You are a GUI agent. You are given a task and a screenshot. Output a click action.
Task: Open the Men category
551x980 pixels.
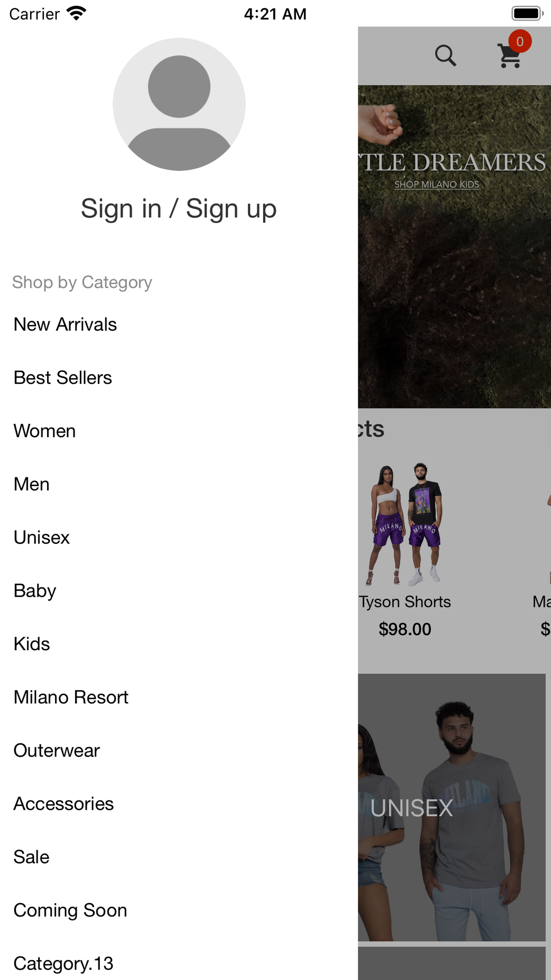click(32, 484)
